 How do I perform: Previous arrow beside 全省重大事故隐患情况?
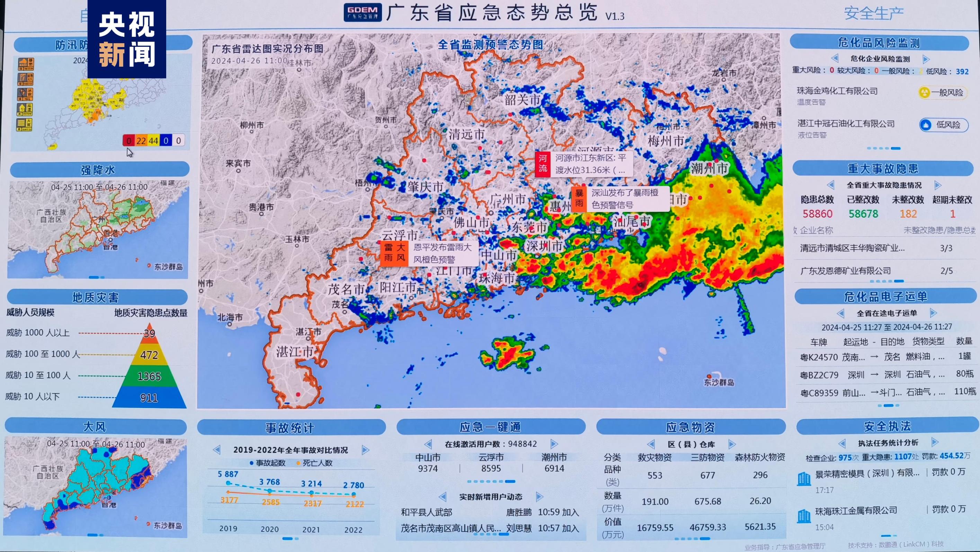[831, 185]
